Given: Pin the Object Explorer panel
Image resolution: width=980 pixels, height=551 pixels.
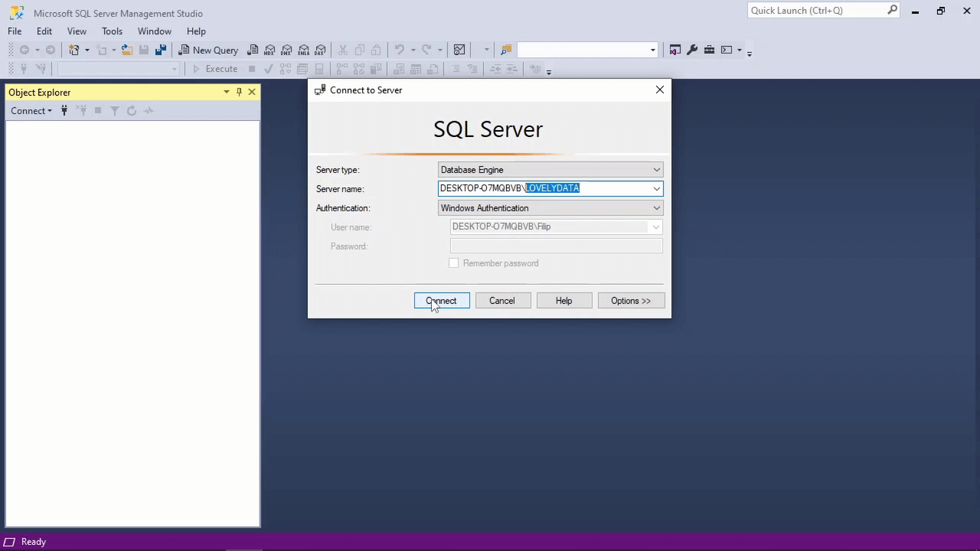Looking at the screenshot, I should 239,92.
